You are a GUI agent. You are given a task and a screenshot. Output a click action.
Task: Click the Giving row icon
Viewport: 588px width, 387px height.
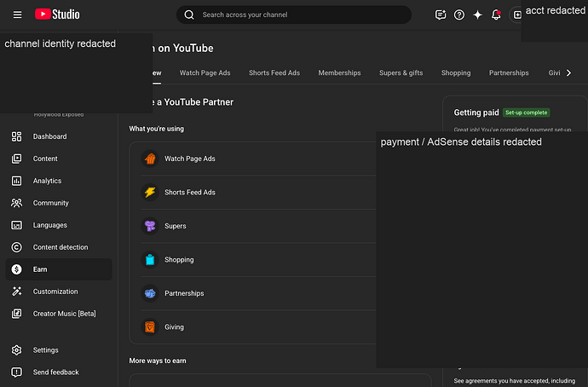tap(150, 327)
